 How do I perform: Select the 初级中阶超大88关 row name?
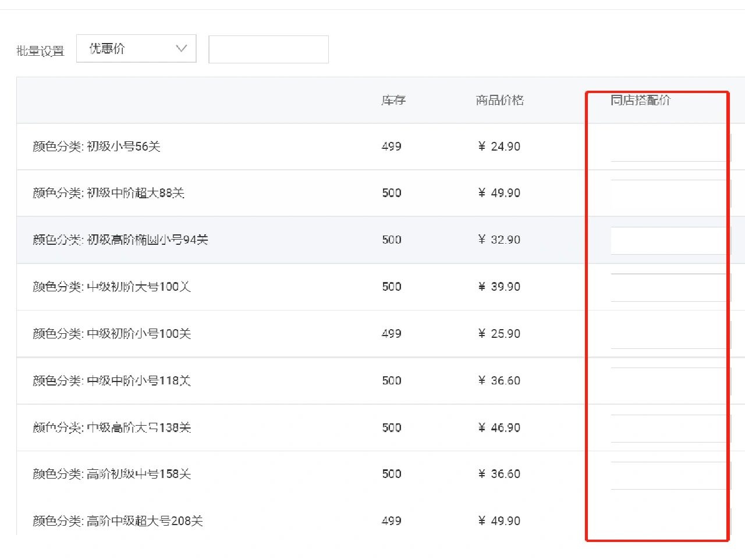point(108,193)
